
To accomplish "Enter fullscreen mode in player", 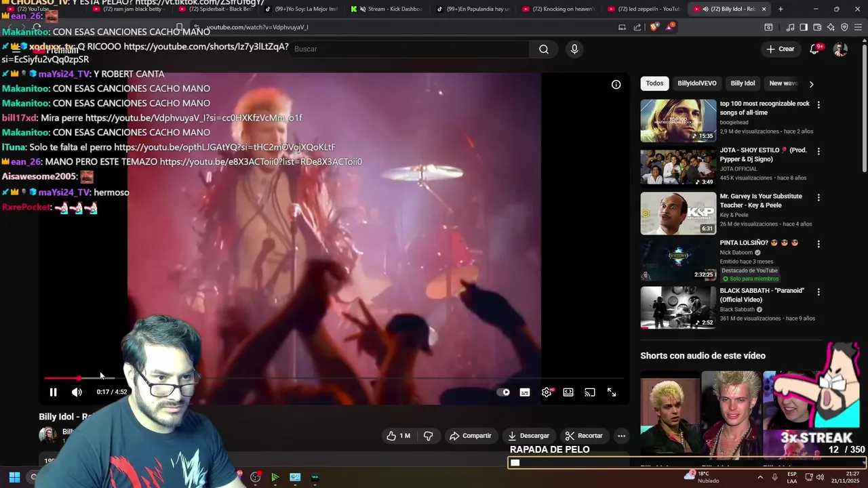I will coord(612,392).
